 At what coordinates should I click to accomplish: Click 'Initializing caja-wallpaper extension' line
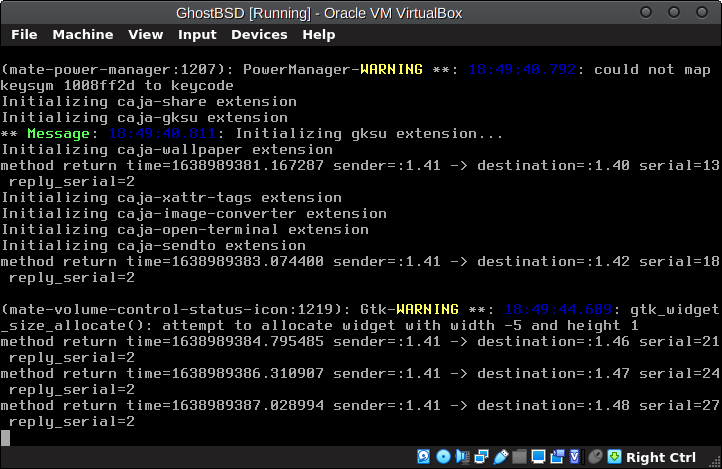[x=167, y=150]
